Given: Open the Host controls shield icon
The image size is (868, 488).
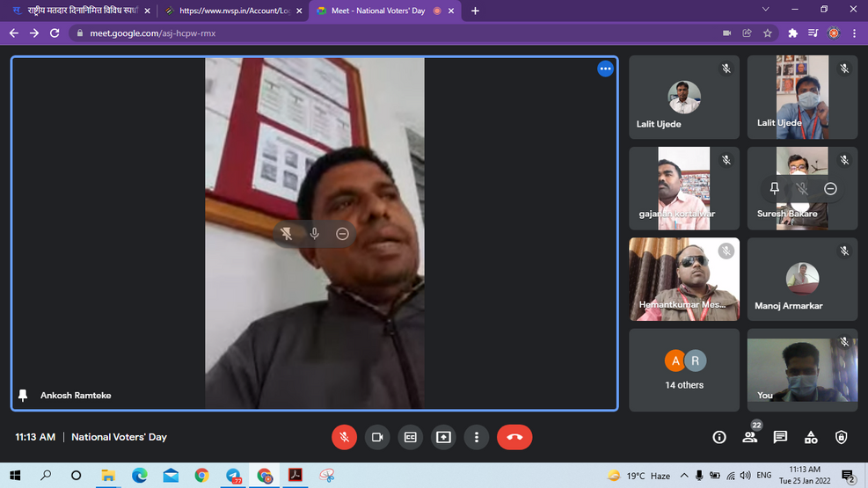Looking at the screenshot, I should click(x=841, y=437).
